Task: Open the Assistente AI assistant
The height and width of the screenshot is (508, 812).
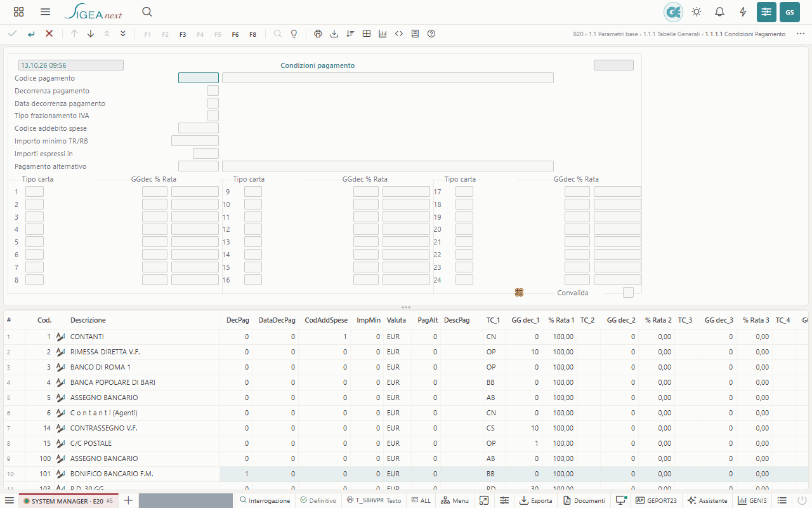Action: tap(707, 500)
